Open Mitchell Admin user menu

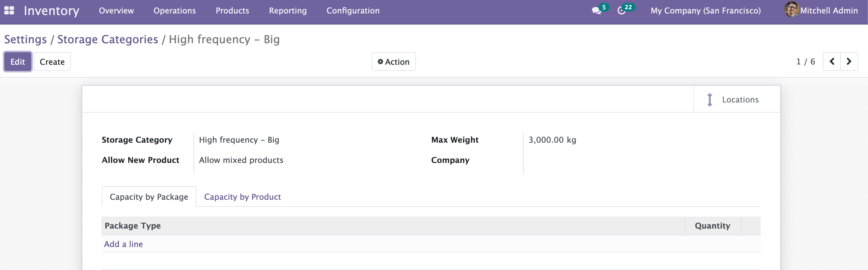821,10
